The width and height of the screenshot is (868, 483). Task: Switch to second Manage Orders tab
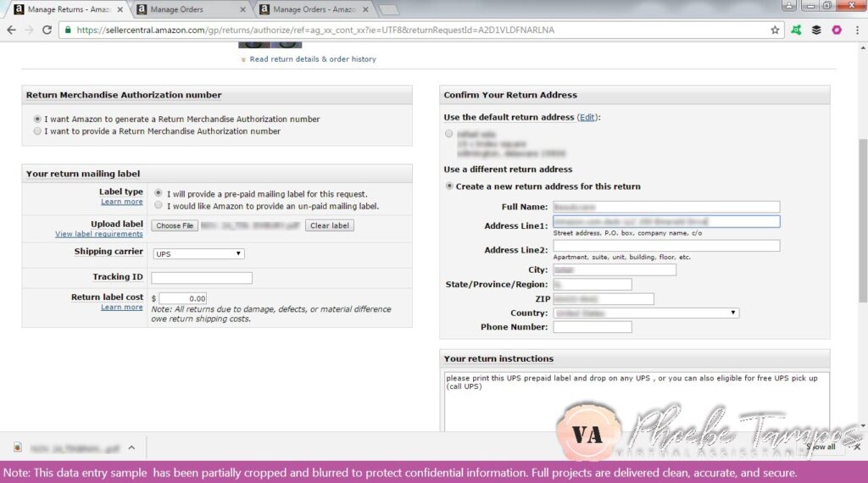tap(191, 9)
